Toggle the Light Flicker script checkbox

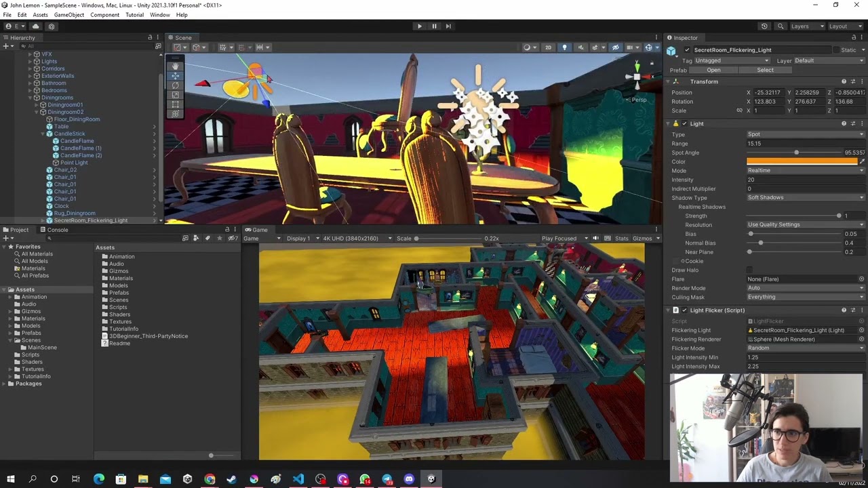684,310
